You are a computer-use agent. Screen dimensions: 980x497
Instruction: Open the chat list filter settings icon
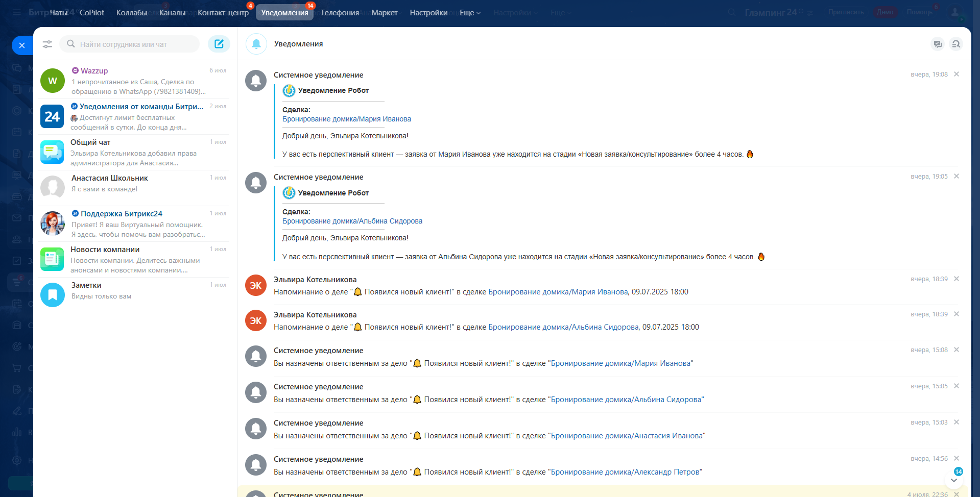pos(47,44)
